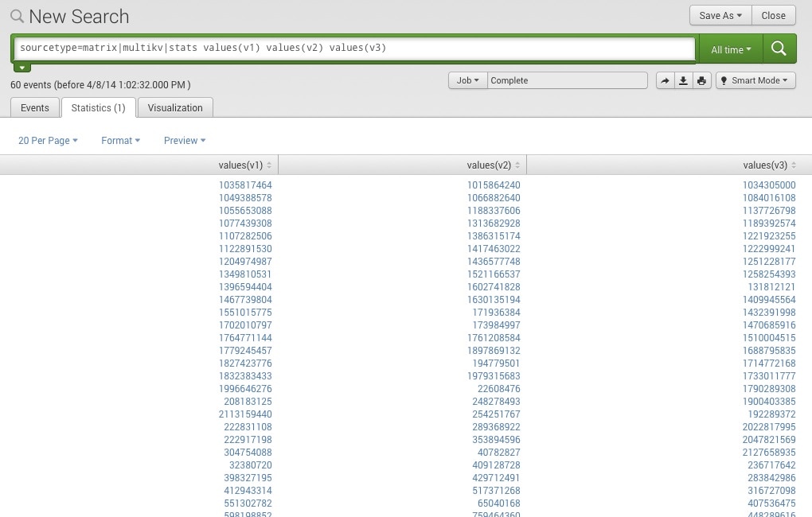
Task: Open the 20 Per Page dropdown
Action: (48, 141)
